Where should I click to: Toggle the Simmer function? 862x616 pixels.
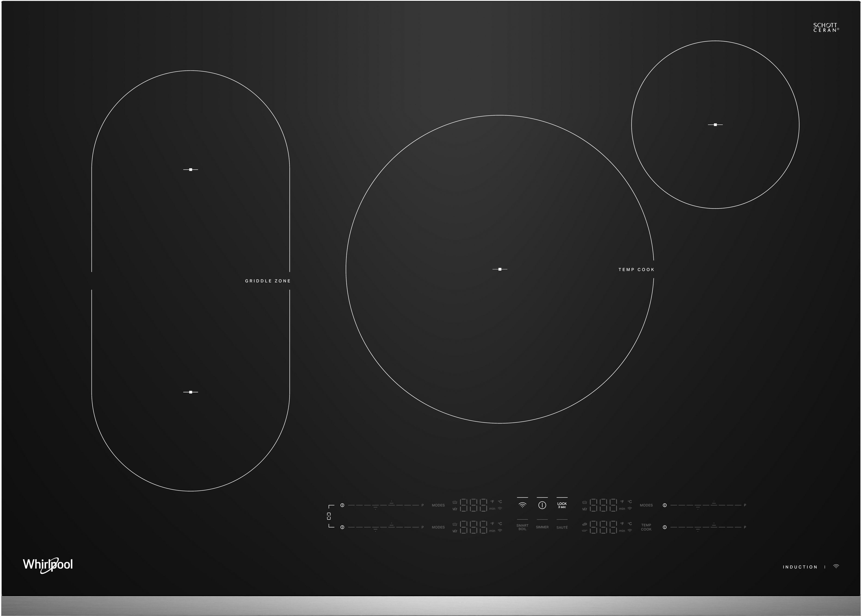click(x=542, y=527)
